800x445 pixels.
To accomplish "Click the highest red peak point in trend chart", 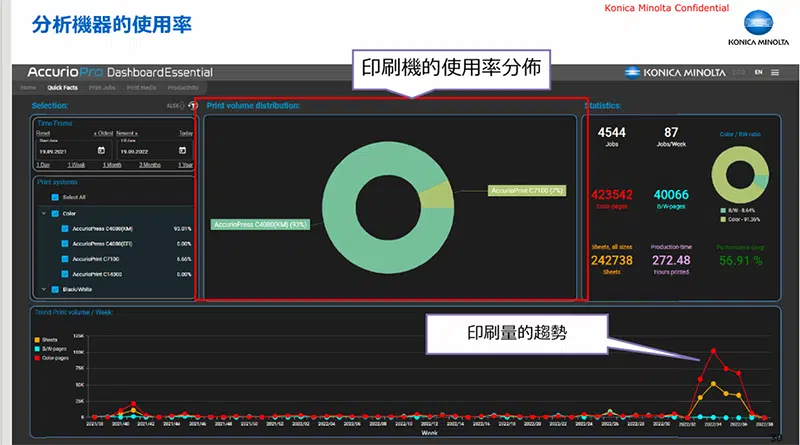I will [713, 351].
